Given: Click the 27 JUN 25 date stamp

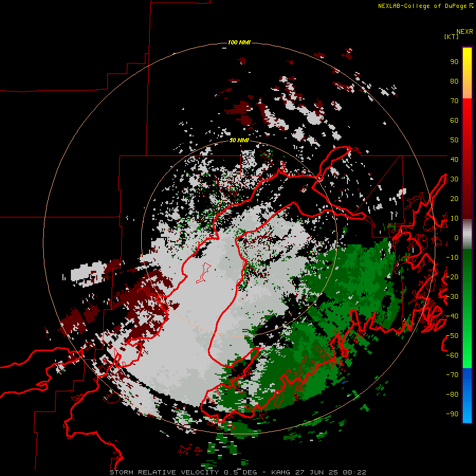Looking at the screenshot, I should [x=317, y=472].
